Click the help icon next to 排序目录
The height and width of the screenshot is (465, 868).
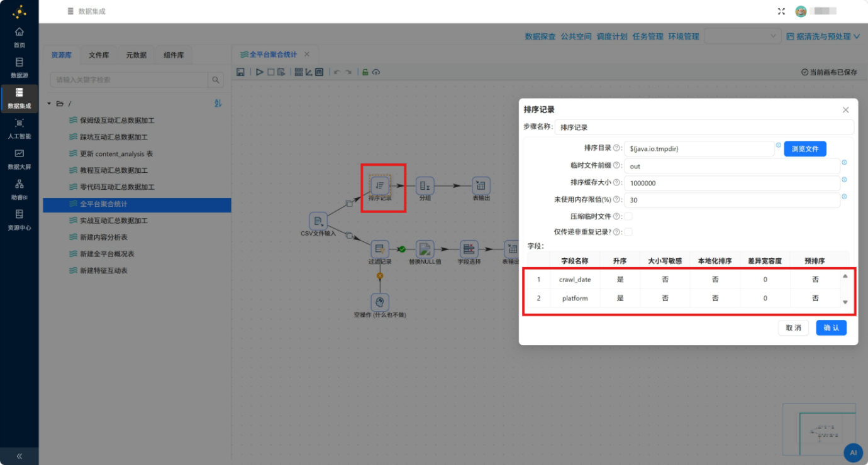(616, 148)
